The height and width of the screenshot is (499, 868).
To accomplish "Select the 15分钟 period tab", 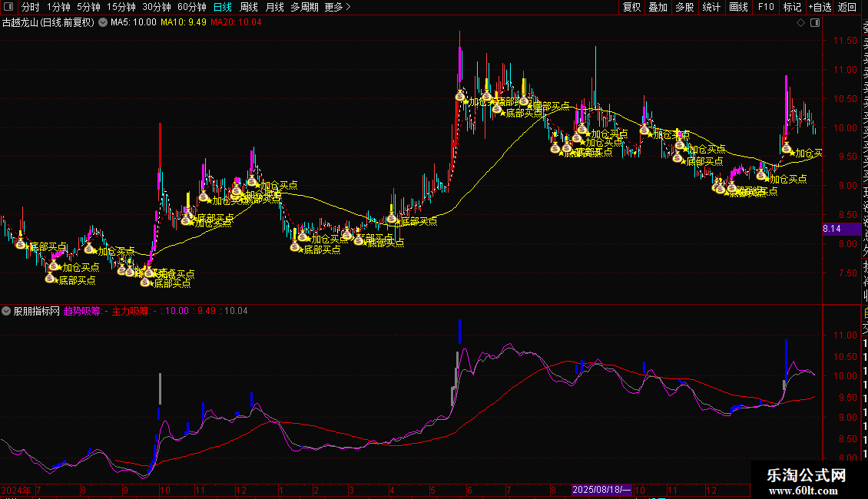I will click(x=121, y=7).
